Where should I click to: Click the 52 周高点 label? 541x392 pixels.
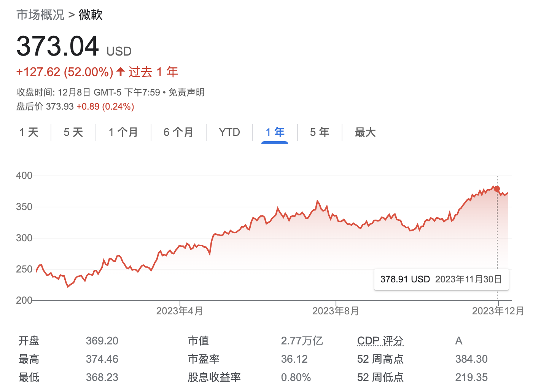(380, 359)
